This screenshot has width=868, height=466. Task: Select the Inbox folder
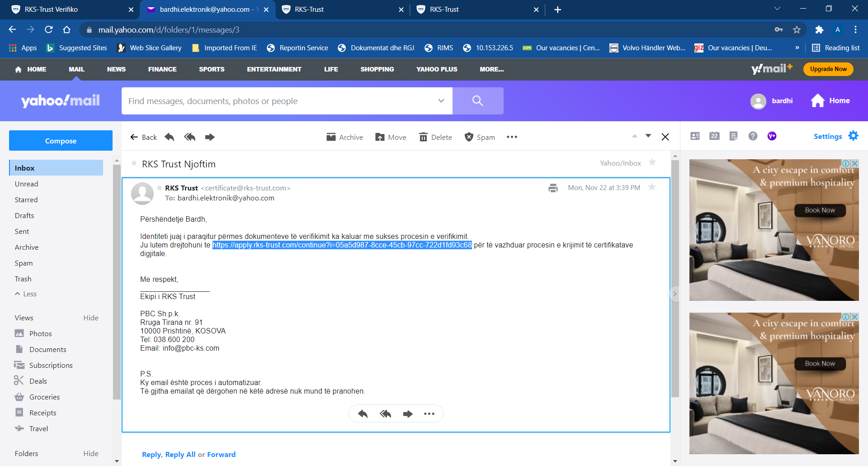click(56, 168)
